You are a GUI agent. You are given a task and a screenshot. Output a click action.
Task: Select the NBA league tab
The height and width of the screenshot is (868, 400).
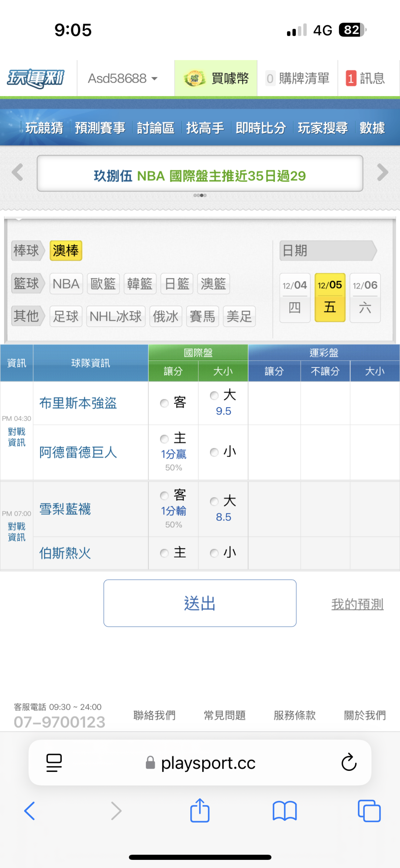[x=66, y=284]
